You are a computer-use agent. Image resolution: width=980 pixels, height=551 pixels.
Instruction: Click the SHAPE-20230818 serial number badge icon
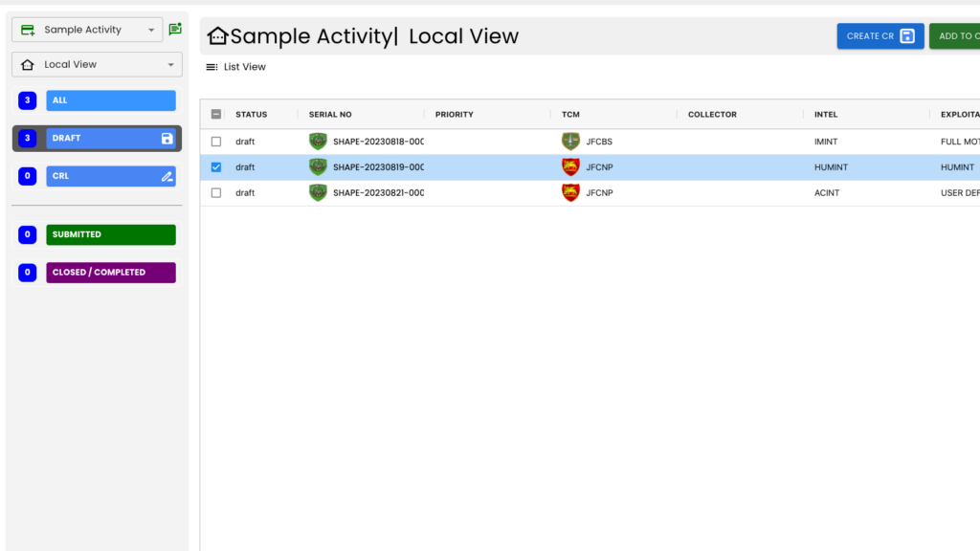318,141
